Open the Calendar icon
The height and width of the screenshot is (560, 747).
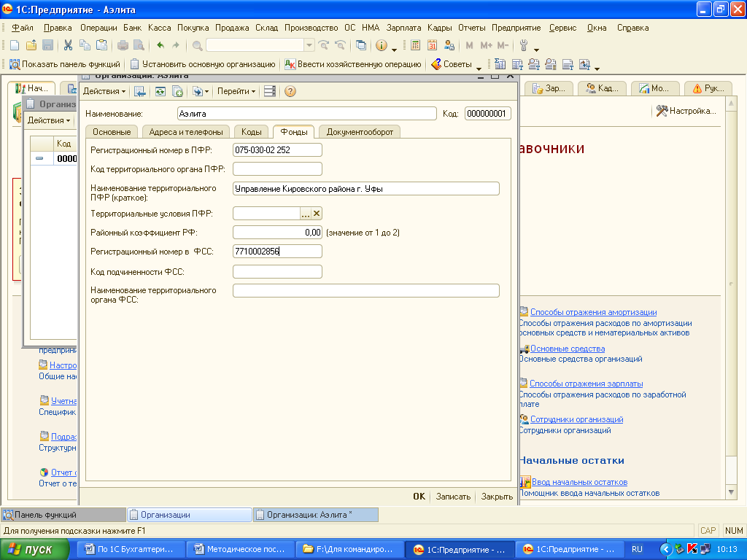[x=432, y=45]
